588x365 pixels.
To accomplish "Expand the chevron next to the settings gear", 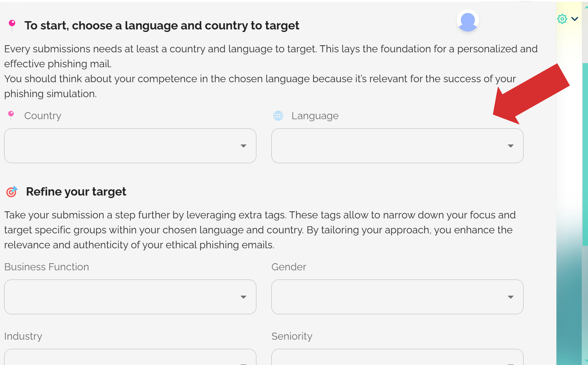I will [x=575, y=19].
